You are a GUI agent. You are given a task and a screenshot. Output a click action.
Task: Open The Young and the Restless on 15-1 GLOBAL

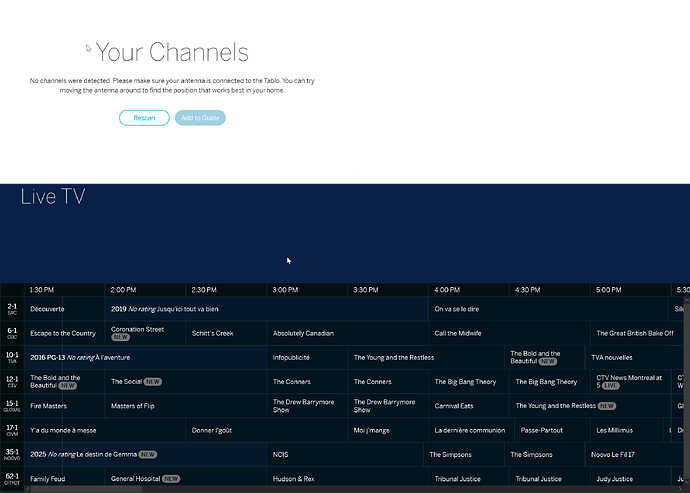(590, 406)
